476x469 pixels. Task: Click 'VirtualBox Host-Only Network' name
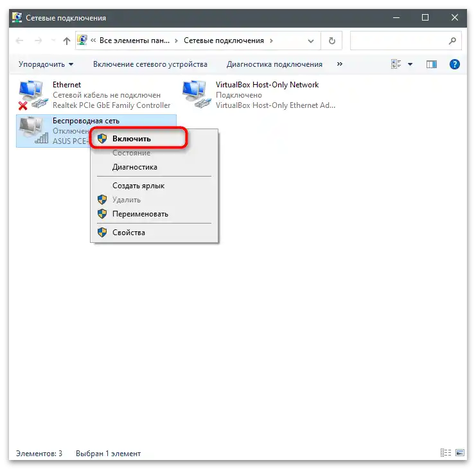[267, 85]
